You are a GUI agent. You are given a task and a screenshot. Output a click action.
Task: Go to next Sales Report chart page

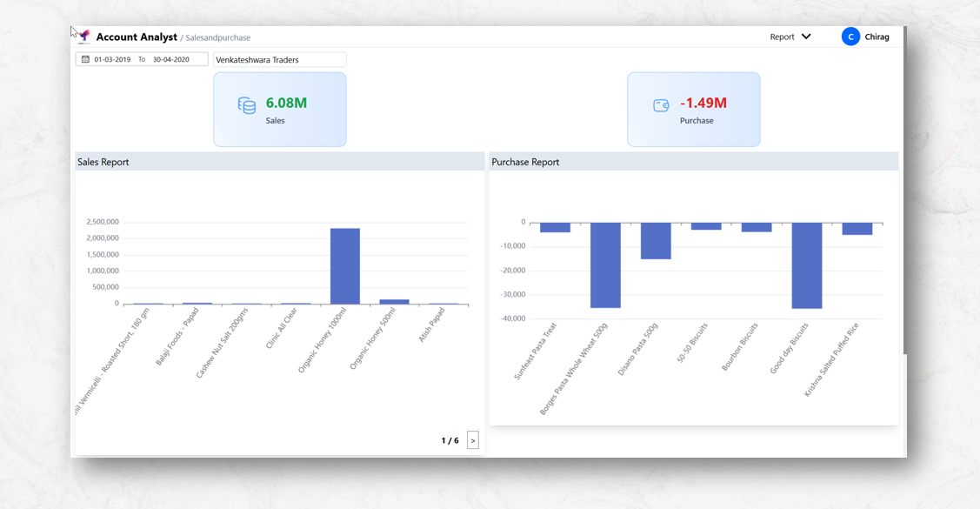pos(472,440)
